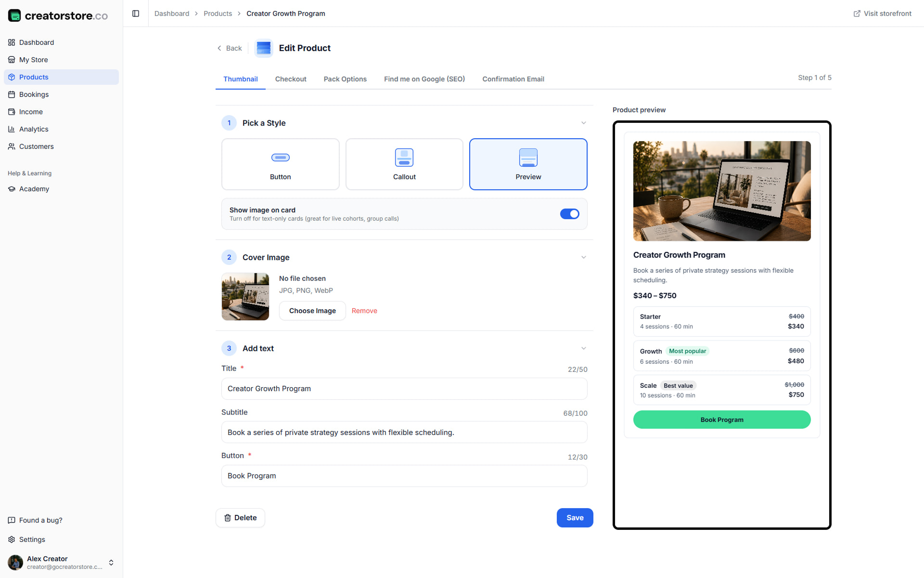Click the Creator Growth Program breadcrumb
Image resolution: width=924 pixels, height=578 pixels.
point(286,13)
